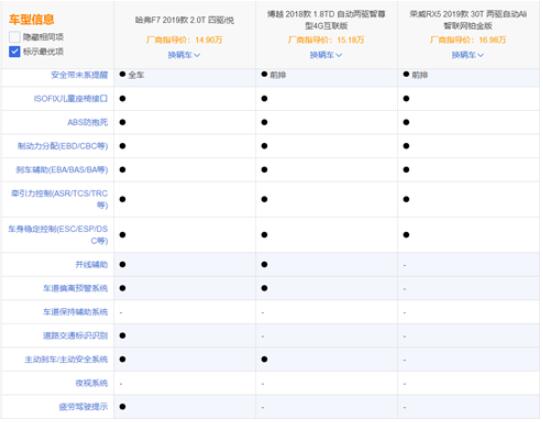This screenshot has height=422, width=543.
Task: Open the 安全带未系提醒 parameter link
Action: click(79, 75)
